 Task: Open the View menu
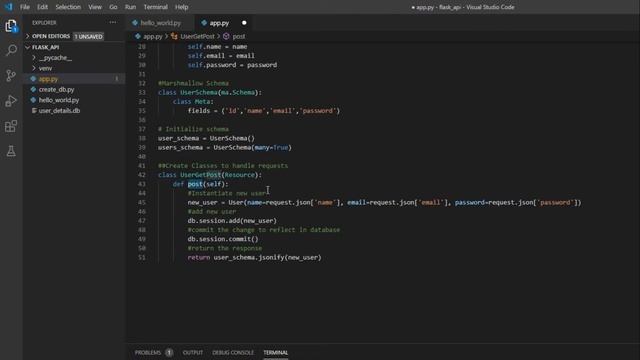click(x=95, y=7)
